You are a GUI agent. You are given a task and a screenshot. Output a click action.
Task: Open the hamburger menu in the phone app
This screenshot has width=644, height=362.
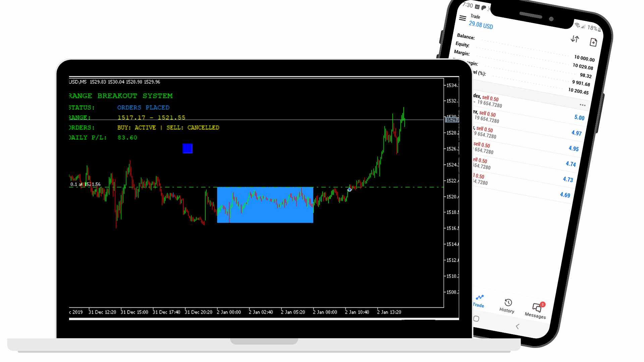463,18
